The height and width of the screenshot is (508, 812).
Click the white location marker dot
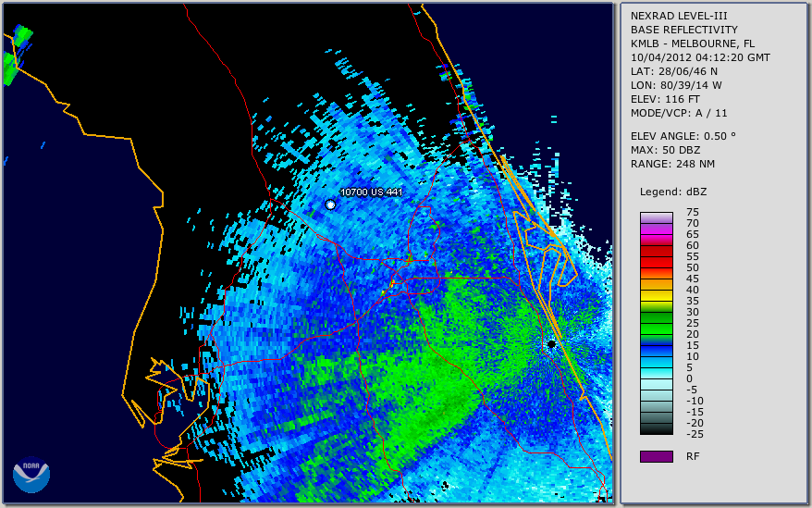click(x=330, y=204)
